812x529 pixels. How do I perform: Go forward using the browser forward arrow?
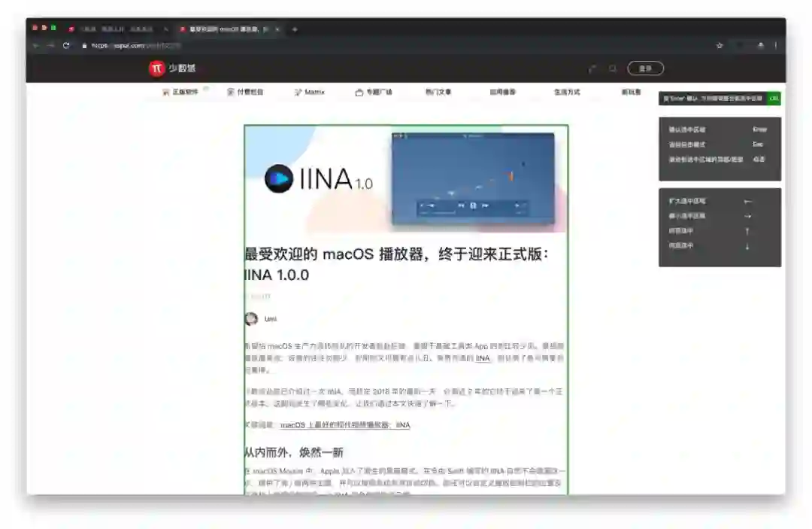point(51,46)
